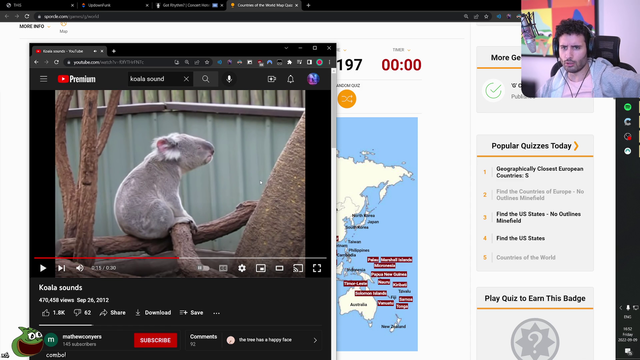This screenshot has width=640, height=360.
Task: Switch to theater mode
Action: [x=279, y=268]
